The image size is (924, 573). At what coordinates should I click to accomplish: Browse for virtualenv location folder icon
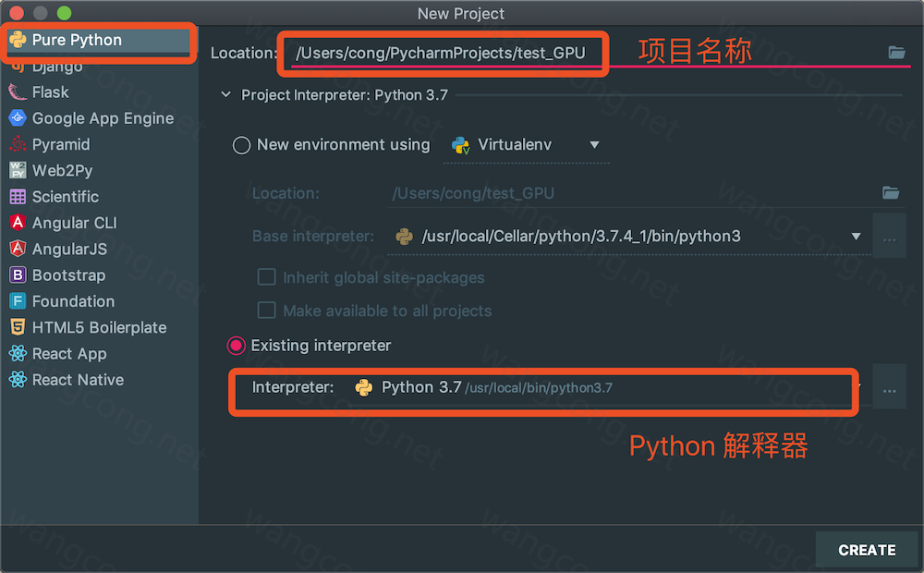(x=891, y=193)
